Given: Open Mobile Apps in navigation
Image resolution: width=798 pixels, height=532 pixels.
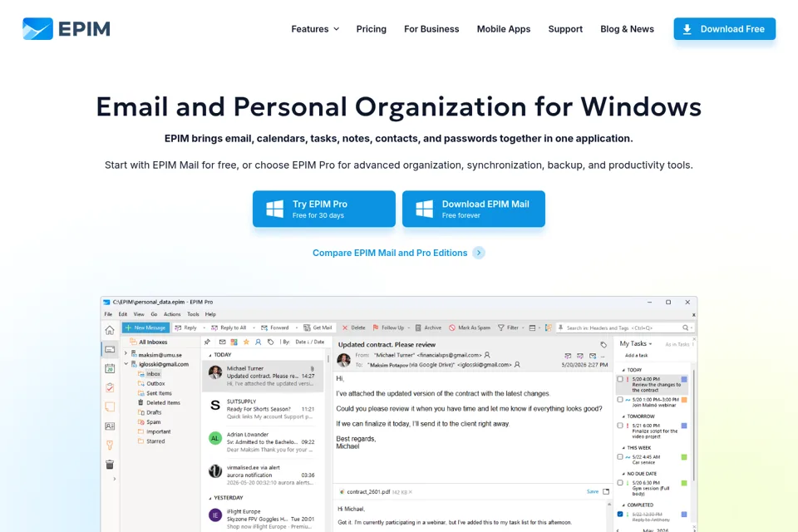Looking at the screenshot, I should coord(504,29).
